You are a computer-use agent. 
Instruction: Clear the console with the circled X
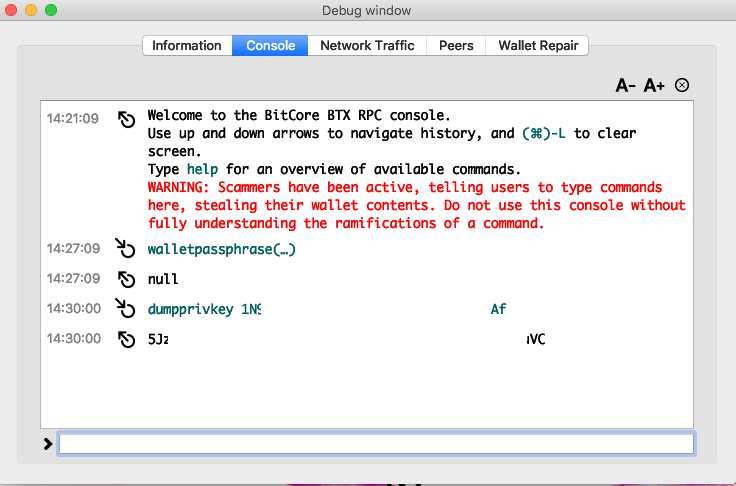pyautogui.click(x=682, y=85)
